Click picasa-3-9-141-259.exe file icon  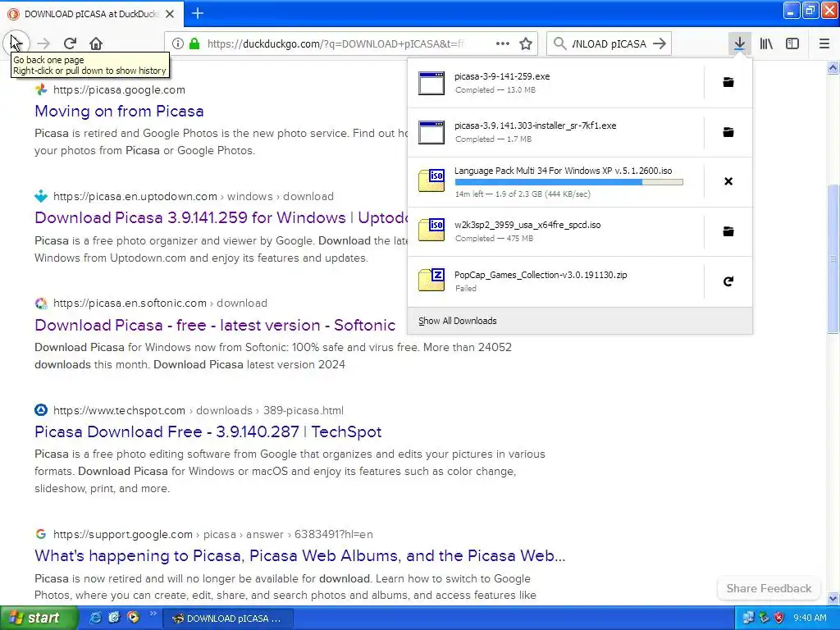431,83
